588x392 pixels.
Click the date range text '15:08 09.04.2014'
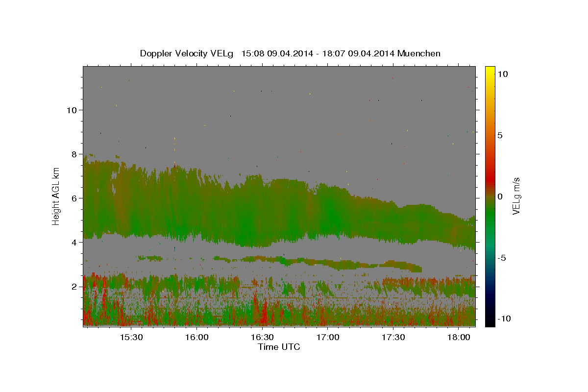pyautogui.click(x=276, y=53)
